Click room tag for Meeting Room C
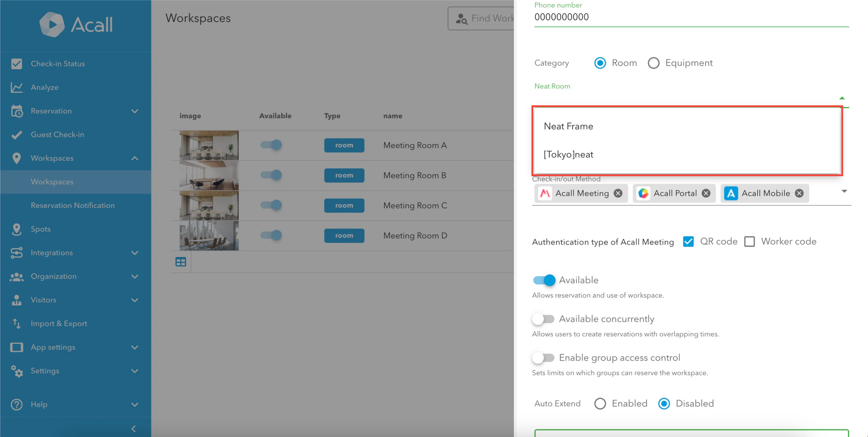The height and width of the screenshot is (437, 868). [x=344, y=206]
